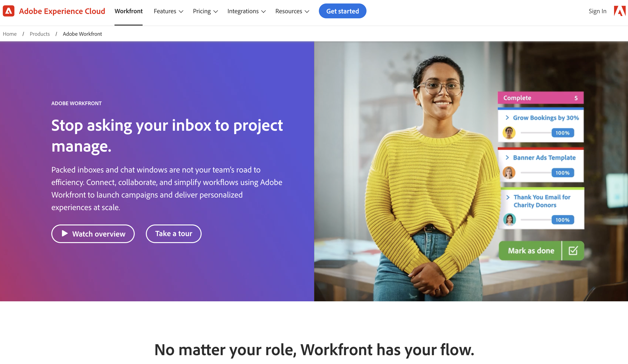Expand the Features dropdown menu

pyautogui.click(x=168, y=11)
